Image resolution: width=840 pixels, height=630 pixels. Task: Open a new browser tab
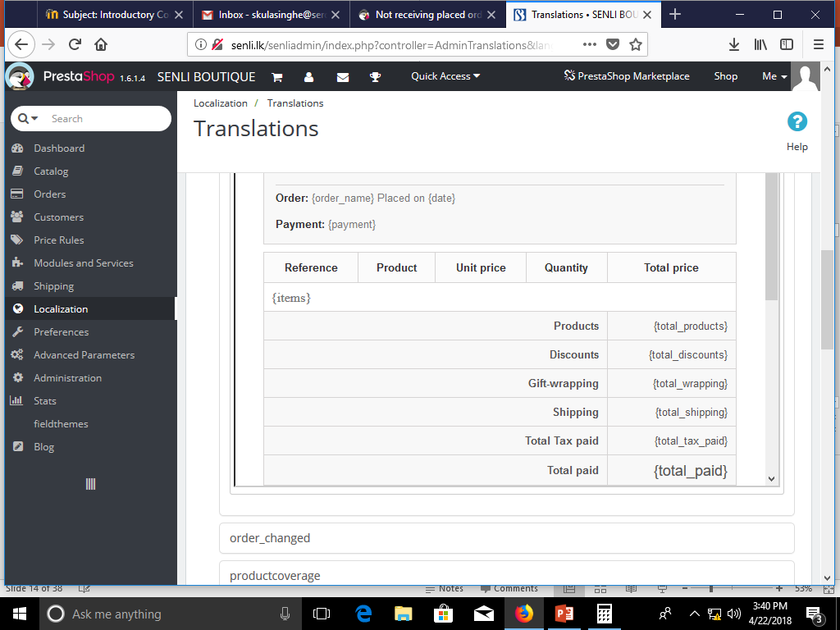[675, 15]
